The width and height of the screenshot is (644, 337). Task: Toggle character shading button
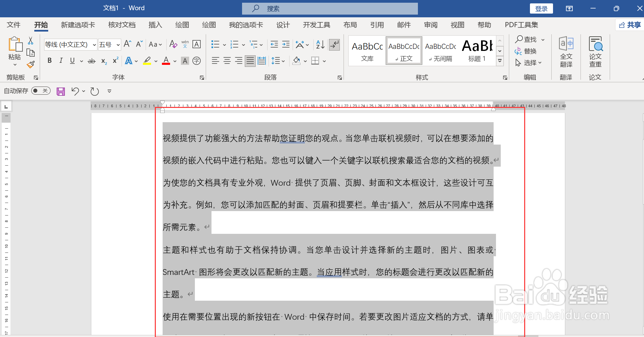pyautogui.click(x=185, y=61)
